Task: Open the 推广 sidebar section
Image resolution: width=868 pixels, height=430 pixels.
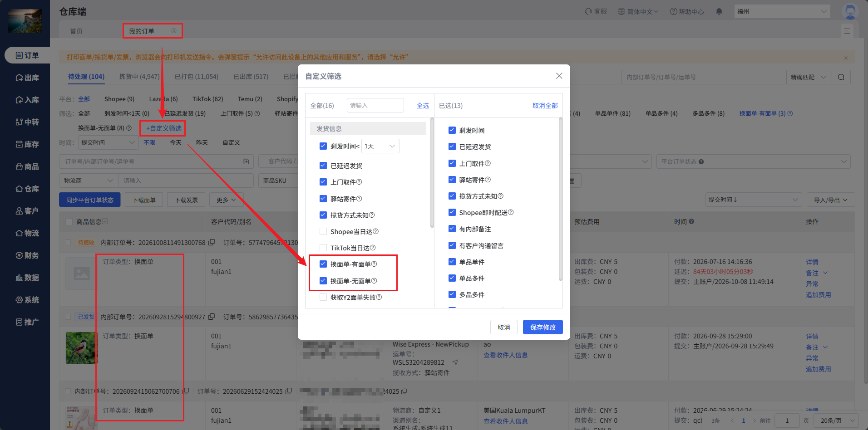Action: click(x=27, y=322)
